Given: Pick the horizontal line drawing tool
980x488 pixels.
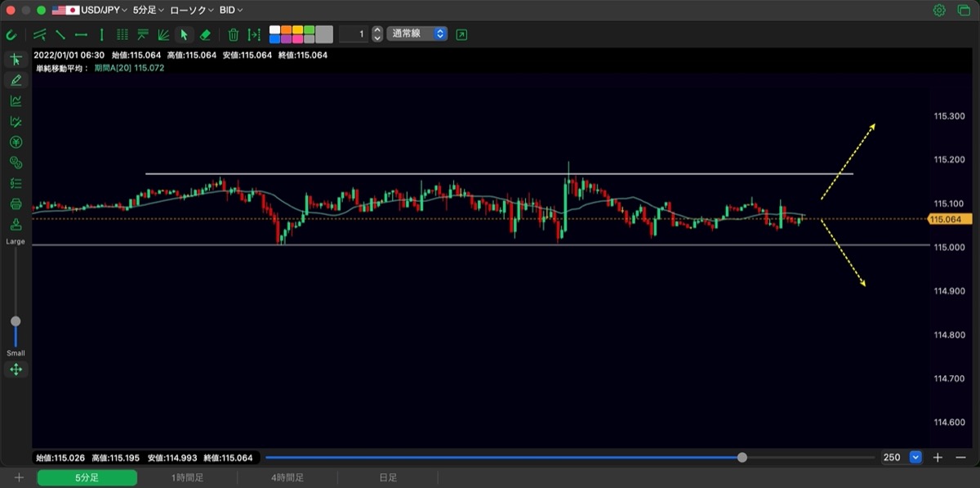Looking at the screenshot, I should pos(81,34).
